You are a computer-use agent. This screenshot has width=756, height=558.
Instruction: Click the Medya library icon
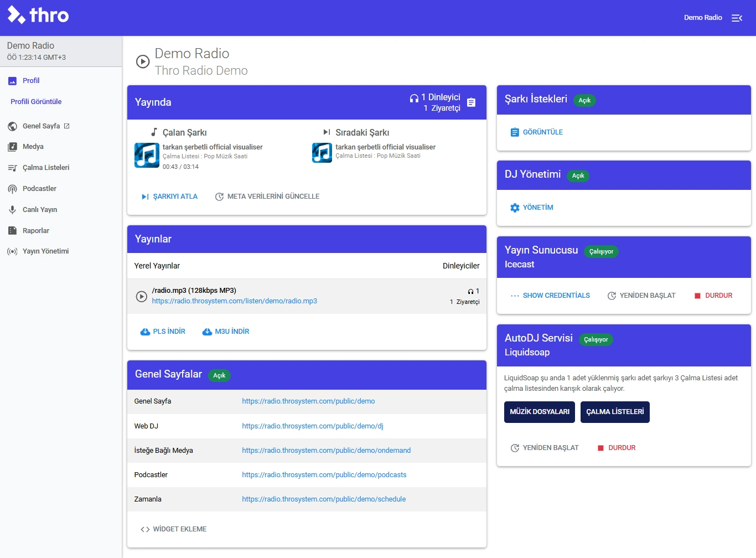click(12, 147)
